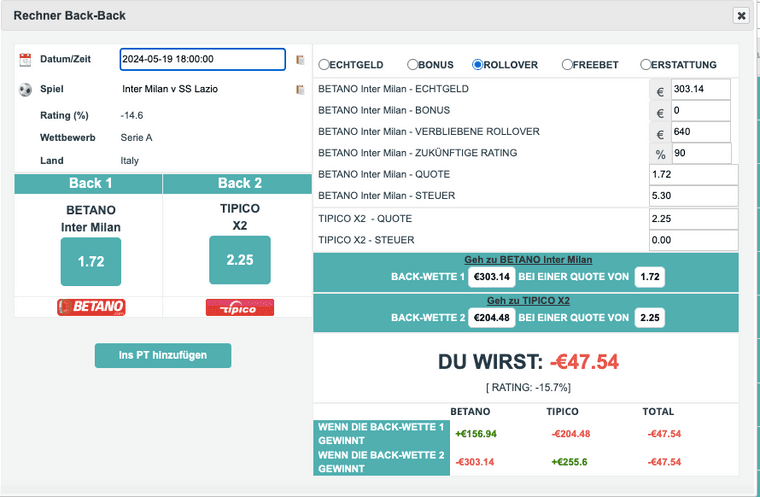The image size is (760, 497).
Task: Edit the TIPICO X2 QUOTE field
Action: (x=692, y=219)
